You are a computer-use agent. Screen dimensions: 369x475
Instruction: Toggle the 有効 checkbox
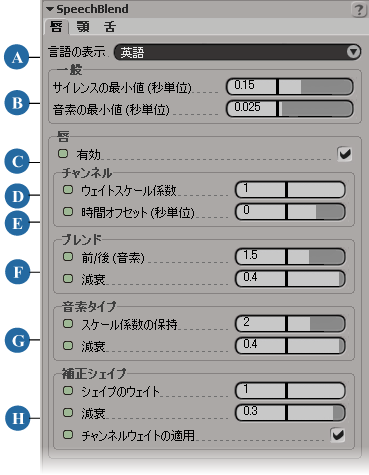pyautogui.click(x=345, y=154)
